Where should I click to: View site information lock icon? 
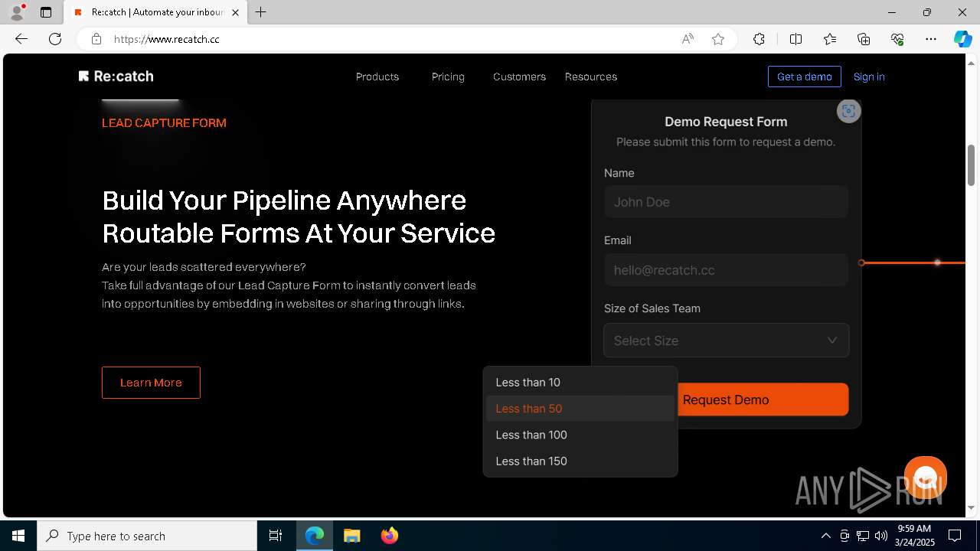coord(96,39)
